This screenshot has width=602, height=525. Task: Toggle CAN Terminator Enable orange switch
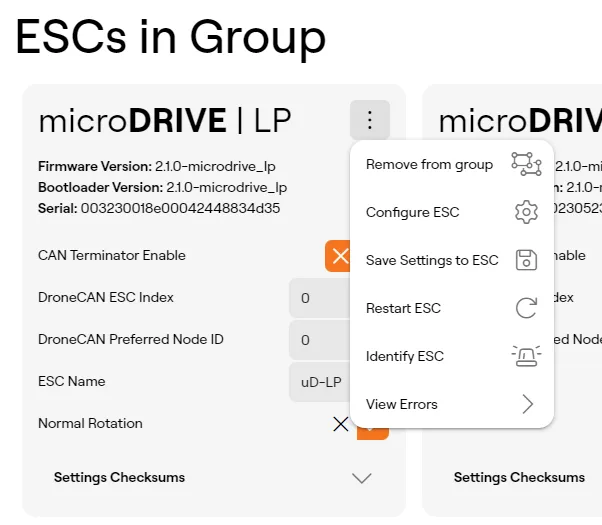337,256
